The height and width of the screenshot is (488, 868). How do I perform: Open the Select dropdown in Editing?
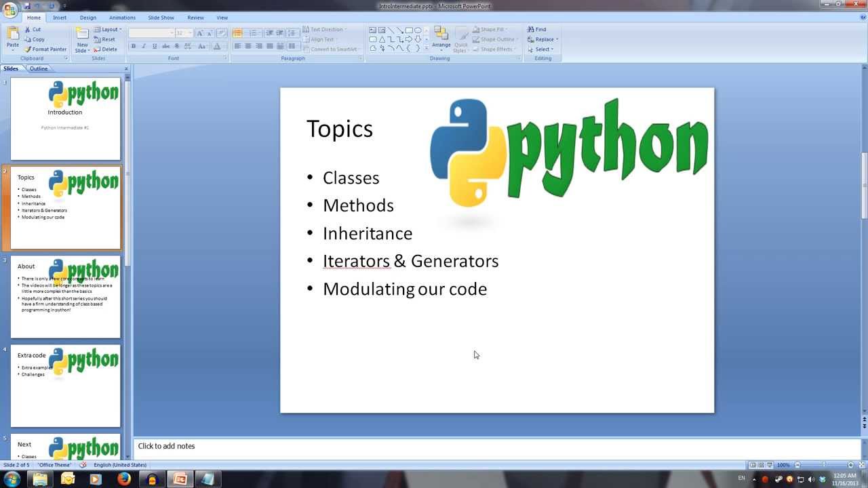pyautogui.click(x=541, y=49)
